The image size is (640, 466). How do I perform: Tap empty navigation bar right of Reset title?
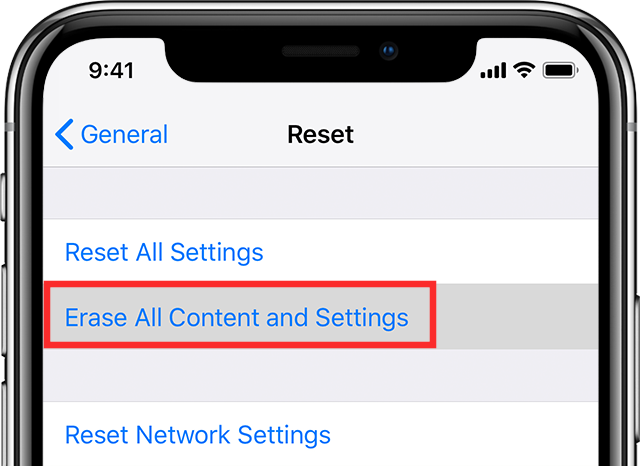476,134
